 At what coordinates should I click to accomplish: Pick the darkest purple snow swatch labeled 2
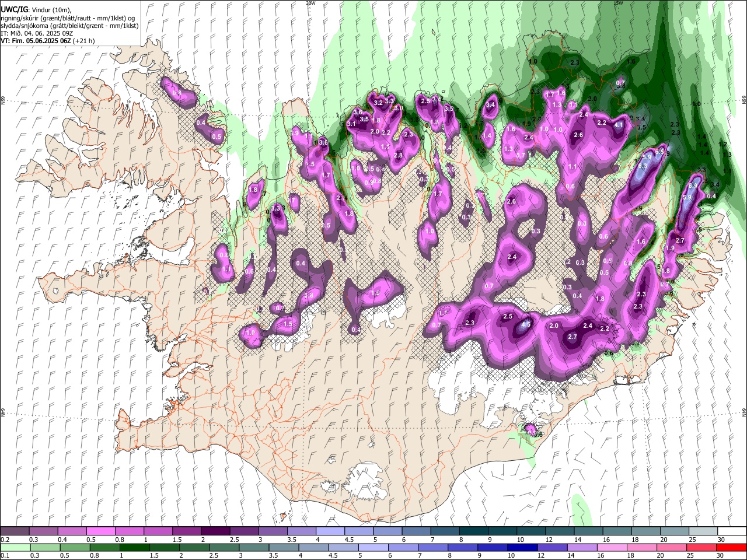click(x=215, y=531)
